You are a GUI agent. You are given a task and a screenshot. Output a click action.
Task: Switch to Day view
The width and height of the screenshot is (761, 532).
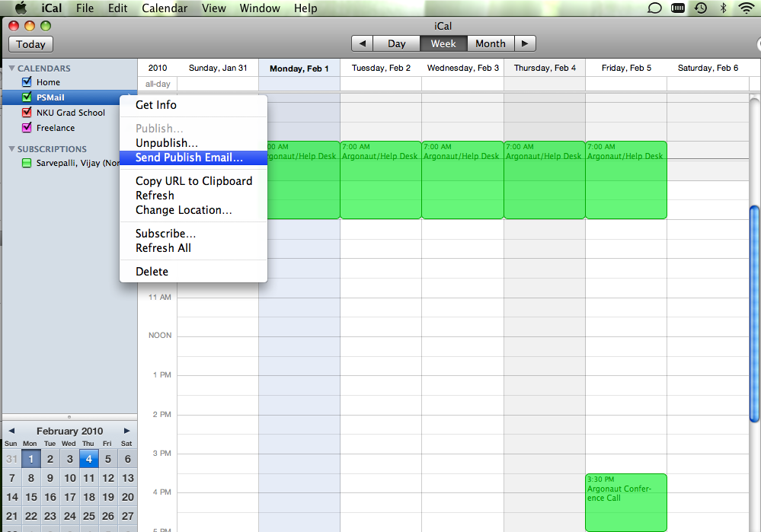[x=397, y=43]
